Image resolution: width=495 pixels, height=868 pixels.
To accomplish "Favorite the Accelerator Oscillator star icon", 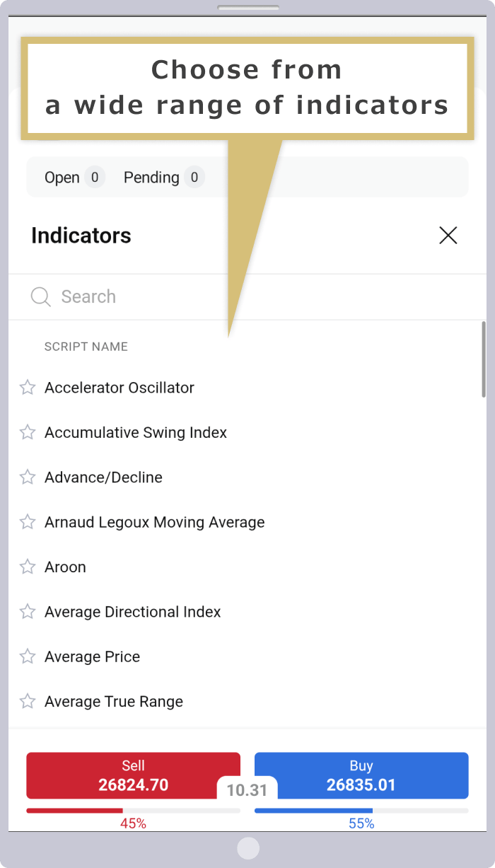I will pos(28,387).
